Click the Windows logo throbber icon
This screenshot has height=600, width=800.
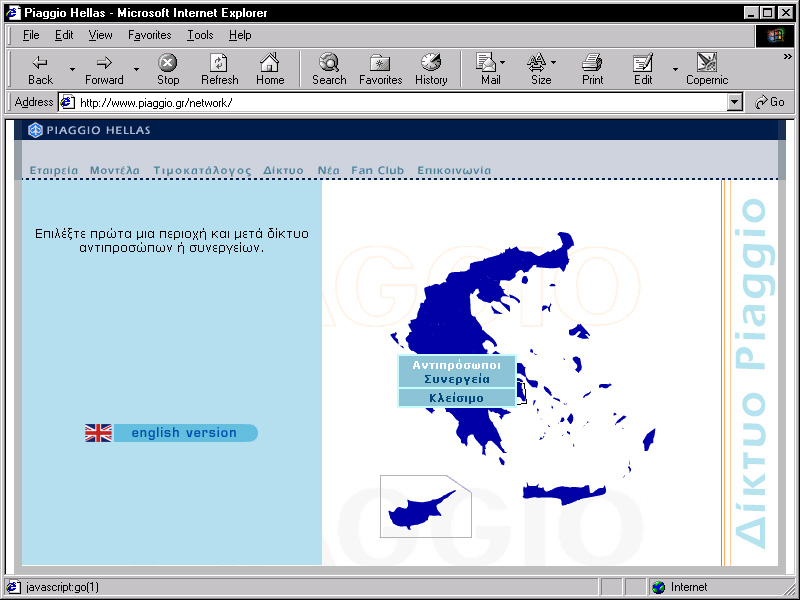click(x=775, y=35)
